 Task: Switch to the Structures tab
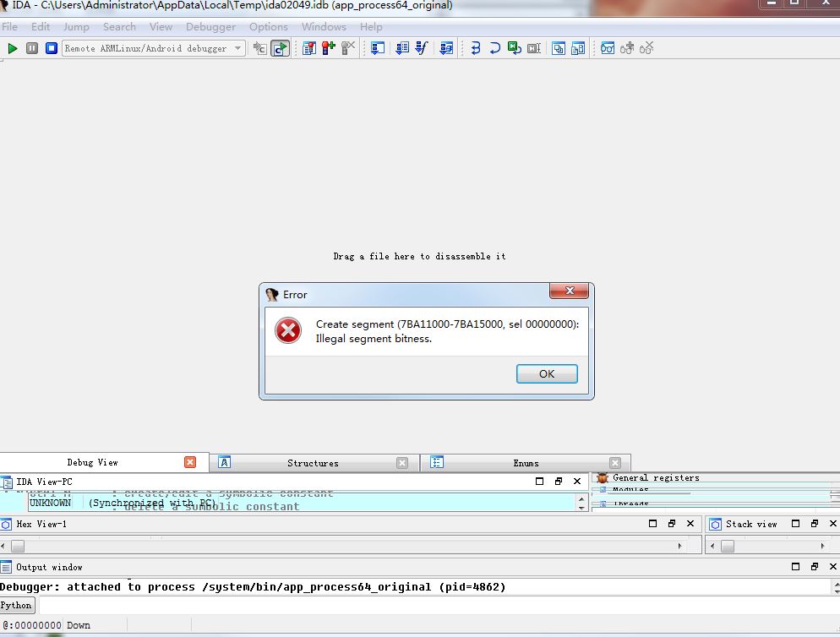pos(313,463)
